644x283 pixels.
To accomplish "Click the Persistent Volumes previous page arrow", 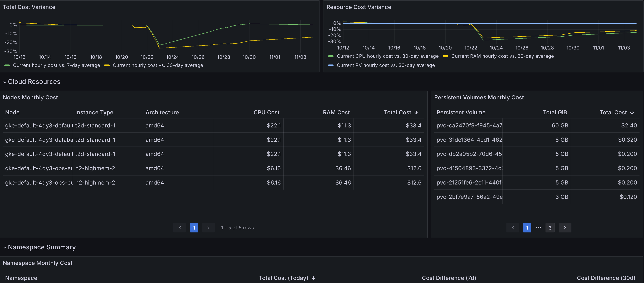I will [x=513, y=227].
